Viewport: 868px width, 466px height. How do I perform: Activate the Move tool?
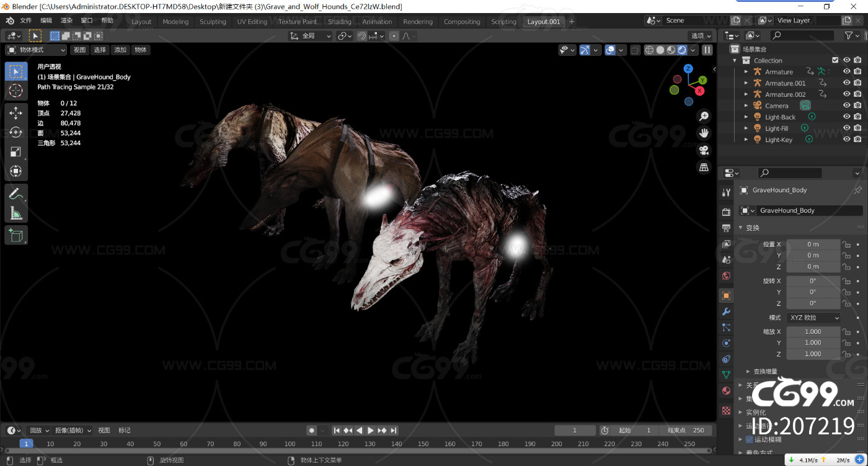16,112
